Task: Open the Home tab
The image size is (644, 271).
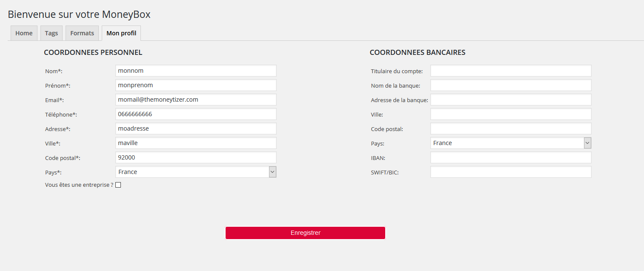Action: point(24,33)
